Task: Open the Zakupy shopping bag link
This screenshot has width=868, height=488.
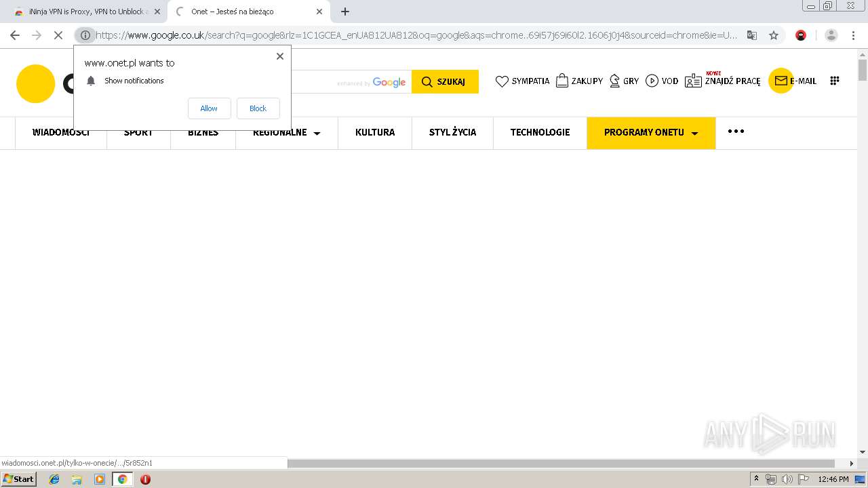Action: click(x=579, y=81)
